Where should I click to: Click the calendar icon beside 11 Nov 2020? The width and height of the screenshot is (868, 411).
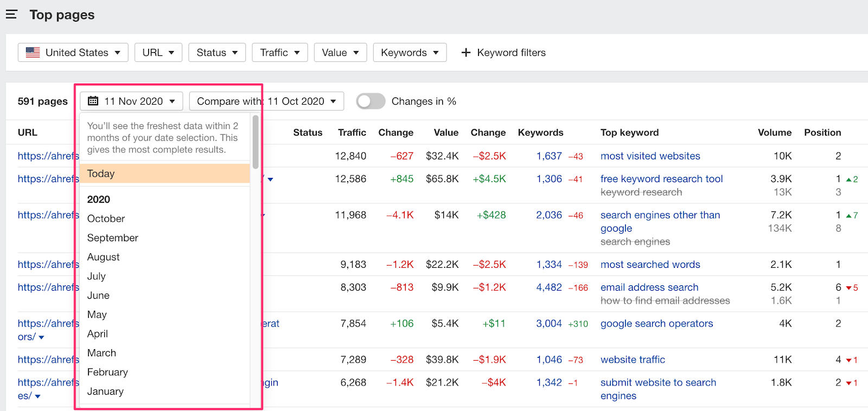(x=93, y=101)
